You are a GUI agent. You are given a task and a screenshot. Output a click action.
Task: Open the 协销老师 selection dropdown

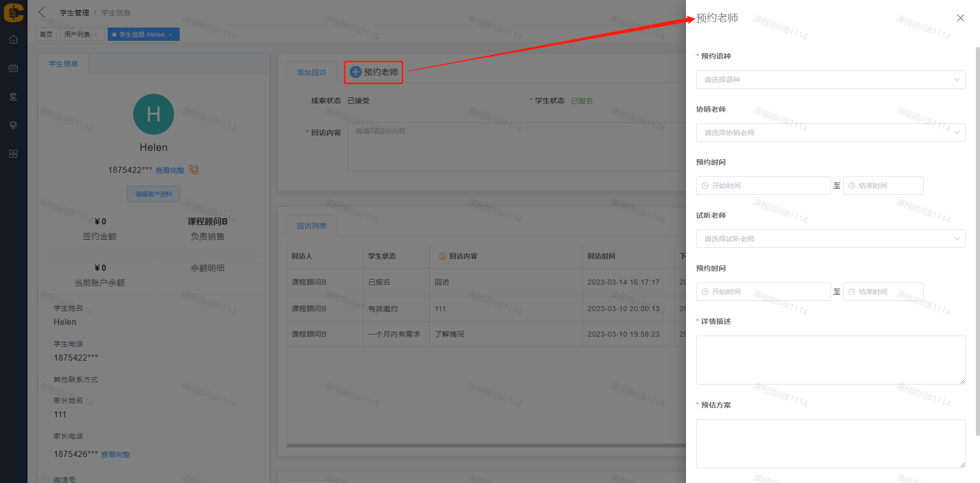(x=830, y=133)
